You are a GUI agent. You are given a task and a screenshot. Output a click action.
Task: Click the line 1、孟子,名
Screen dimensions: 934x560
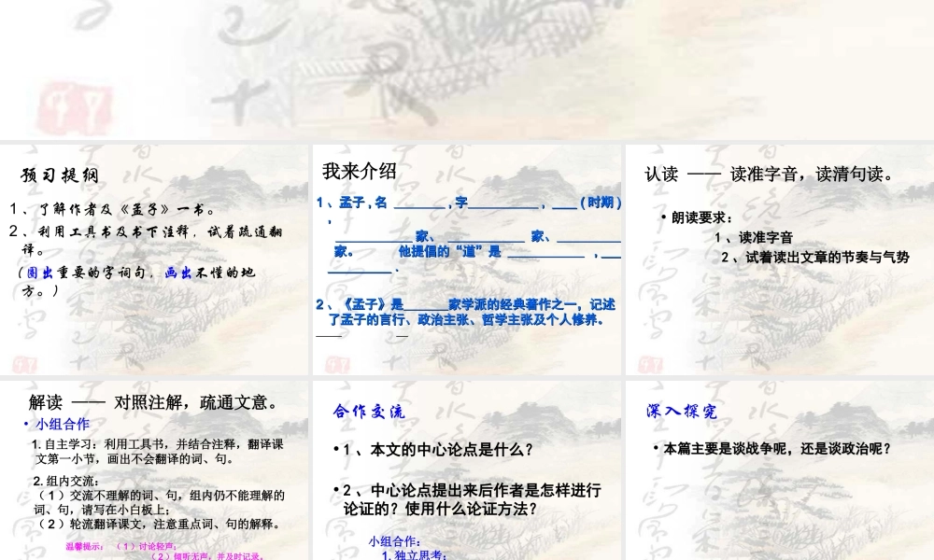tap(351, 203)
